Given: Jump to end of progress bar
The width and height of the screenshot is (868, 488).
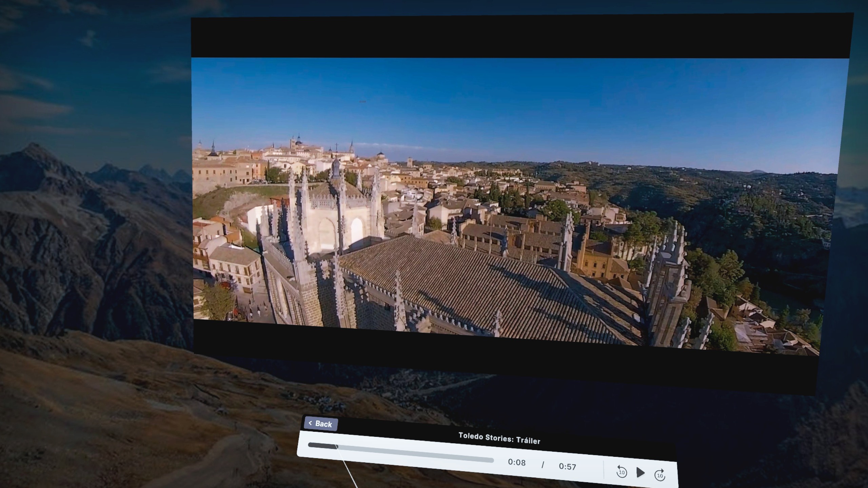Looking at the screenshot, I should (x=492, y=460).
